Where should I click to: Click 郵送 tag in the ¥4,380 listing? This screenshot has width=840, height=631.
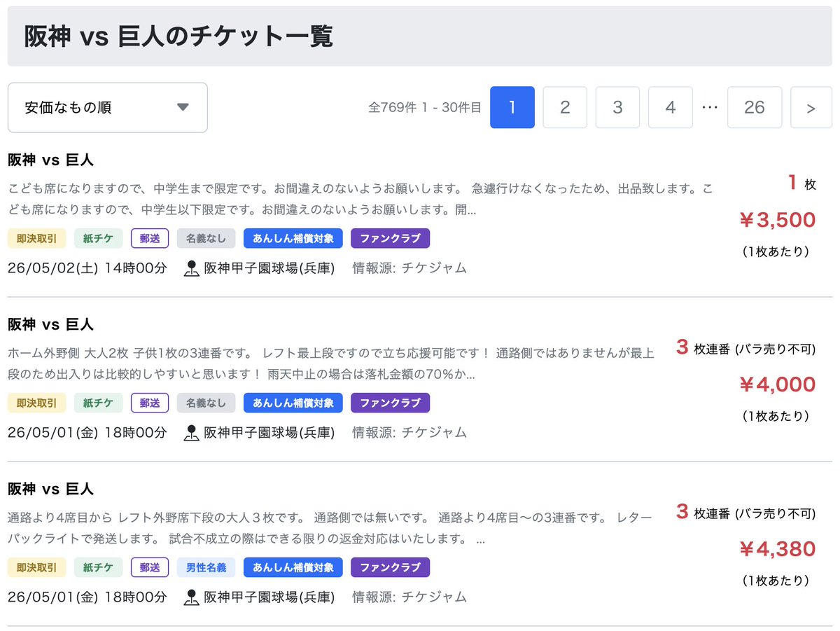pyautogui.click(x=150, y=567)
